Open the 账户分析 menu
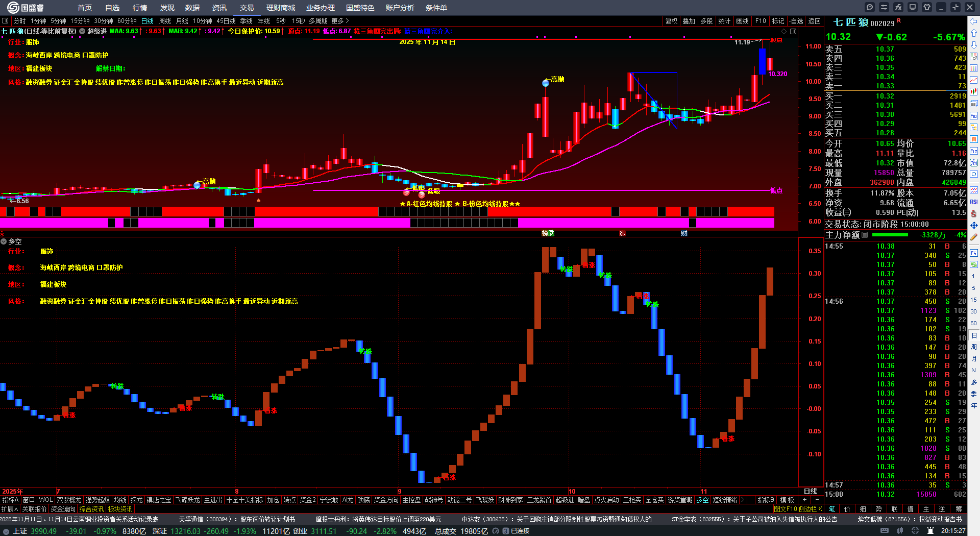 400,8
